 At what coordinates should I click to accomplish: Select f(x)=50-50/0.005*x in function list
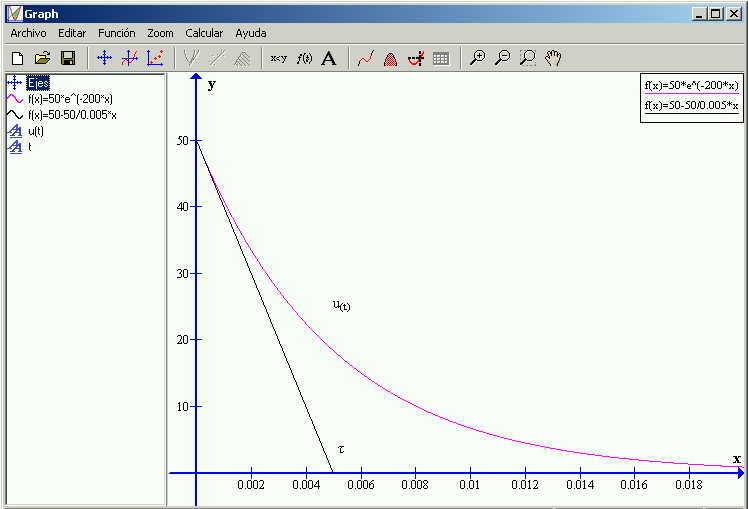pos(72,115)
